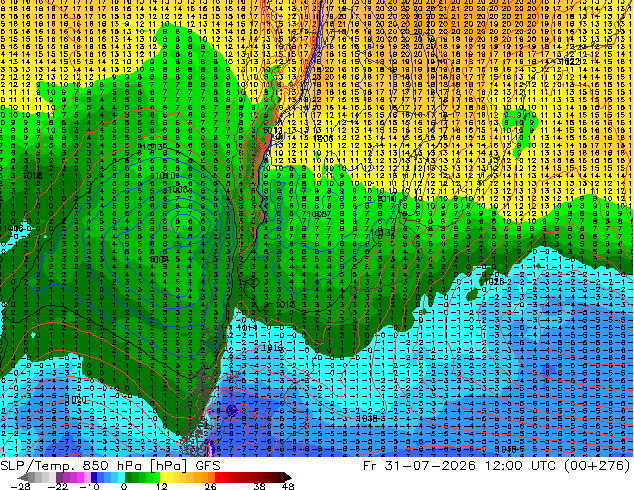This screenshot has width=634, height=490.
Task: Select the -22 legend label
Action: [58, 486]
